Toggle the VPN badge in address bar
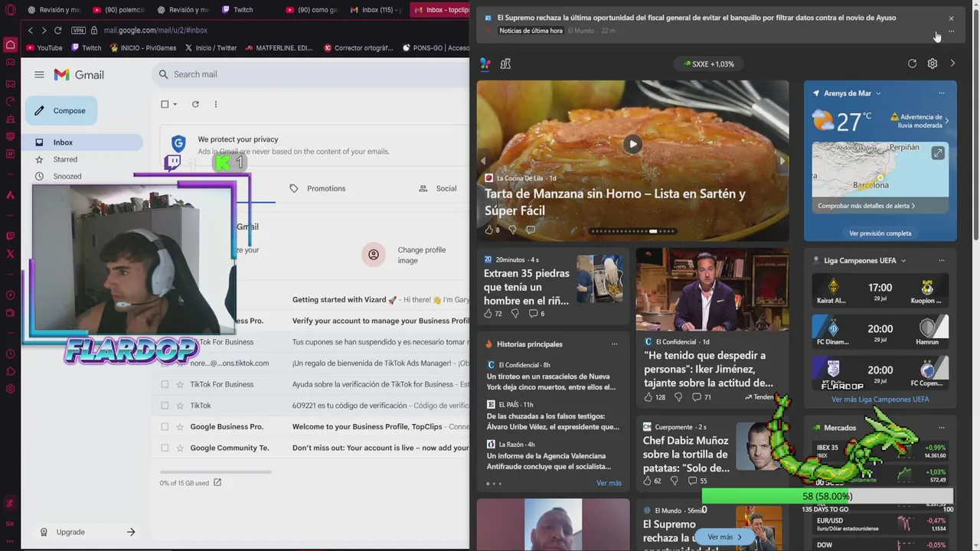980x551 pixels. click(78, 30)
